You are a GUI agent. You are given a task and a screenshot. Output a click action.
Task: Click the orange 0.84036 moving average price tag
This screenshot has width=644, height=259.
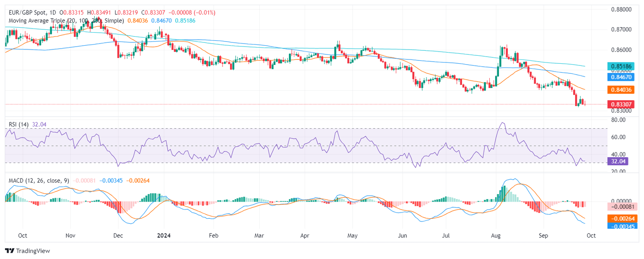[622, 89]
